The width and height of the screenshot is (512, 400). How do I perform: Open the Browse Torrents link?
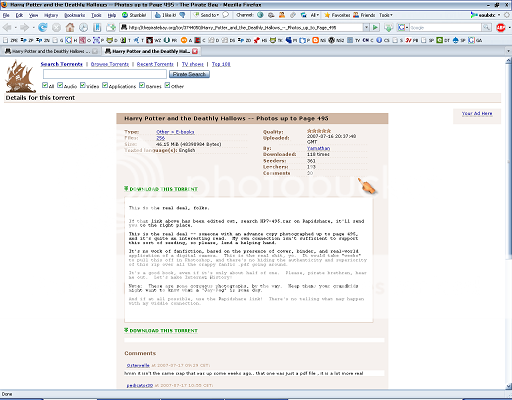[110, 64]
